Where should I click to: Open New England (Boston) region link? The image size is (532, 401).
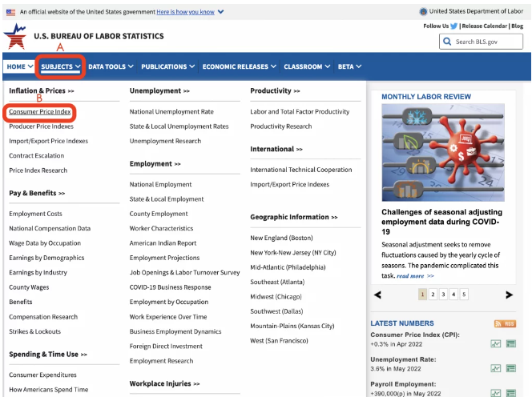click(x=281, y=238)
